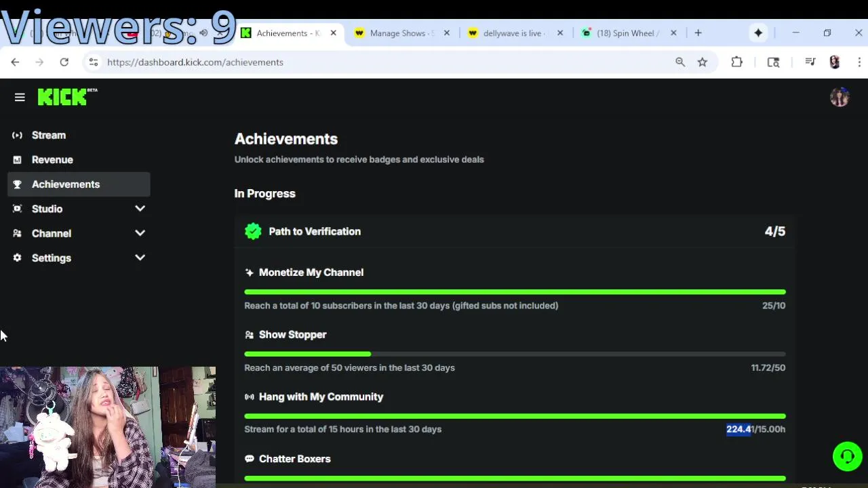Click the Monetize My Channel sparkle icon
Screen dimensions: 868x488
tap(249, 272)
